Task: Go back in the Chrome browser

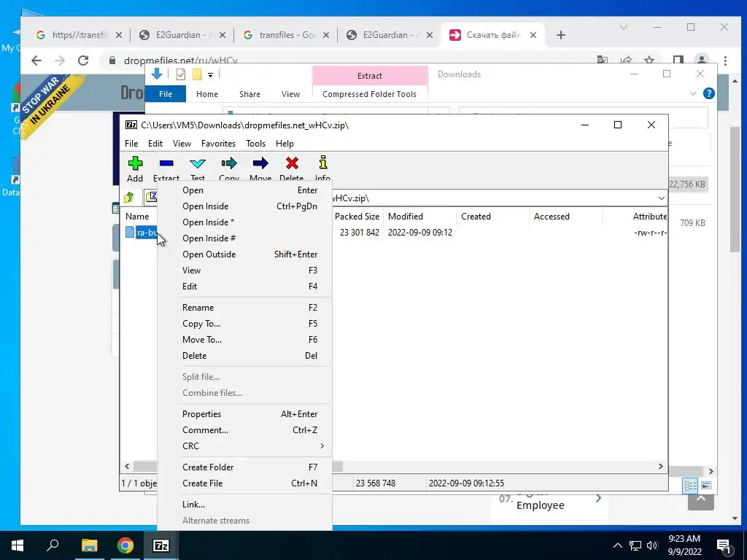Action: pyautogui.click(x=36, y=61)
